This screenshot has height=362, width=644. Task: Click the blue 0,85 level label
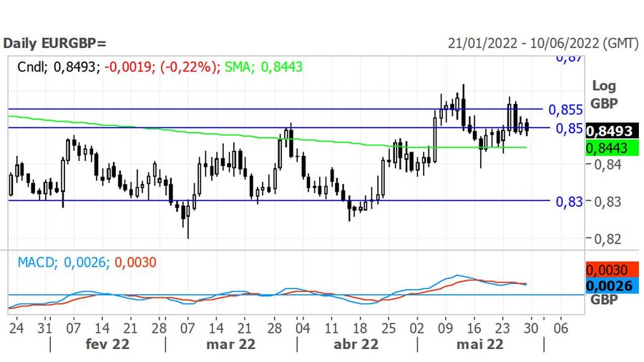pyautogui.click(x=570, y=129)
